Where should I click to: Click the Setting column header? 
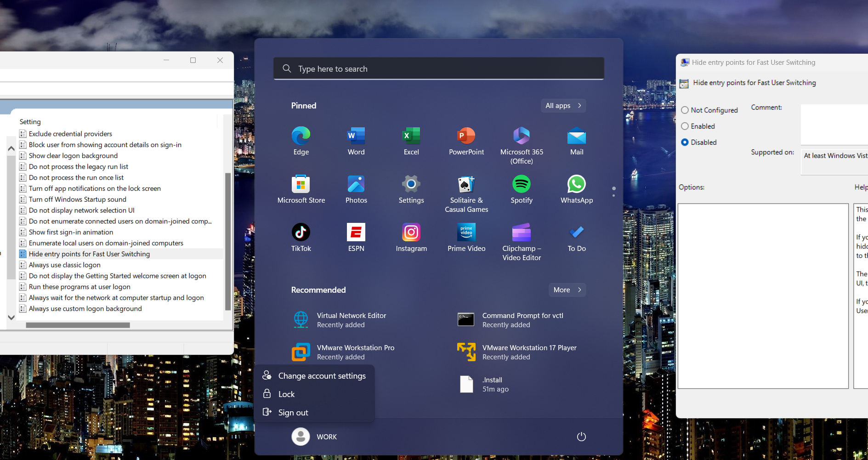tap(30, 122)
